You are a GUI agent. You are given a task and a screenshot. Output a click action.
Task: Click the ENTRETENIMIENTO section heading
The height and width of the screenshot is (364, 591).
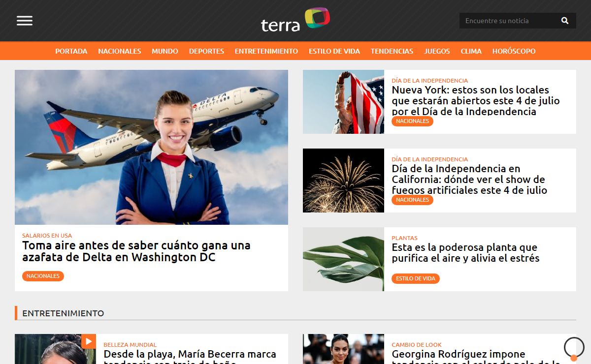click(x=63, y=313)
